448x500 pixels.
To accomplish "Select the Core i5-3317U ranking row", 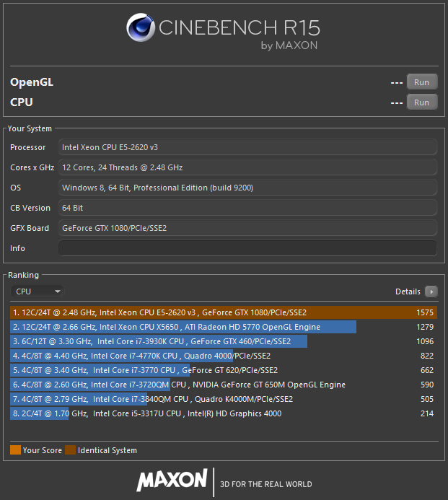I will coord(224,413).
